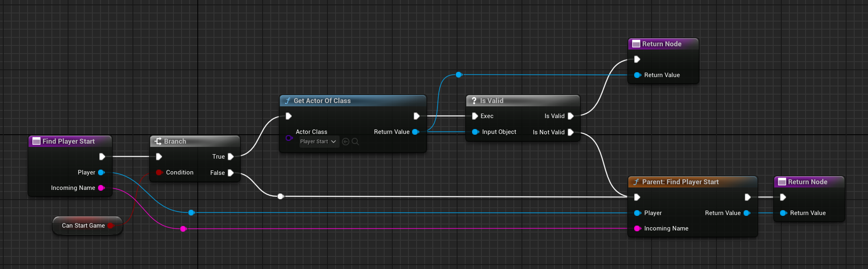The width and height of the screenshot is (868, 269).
Task: Select the Get Actor Of Class node title
Action: 322,101
